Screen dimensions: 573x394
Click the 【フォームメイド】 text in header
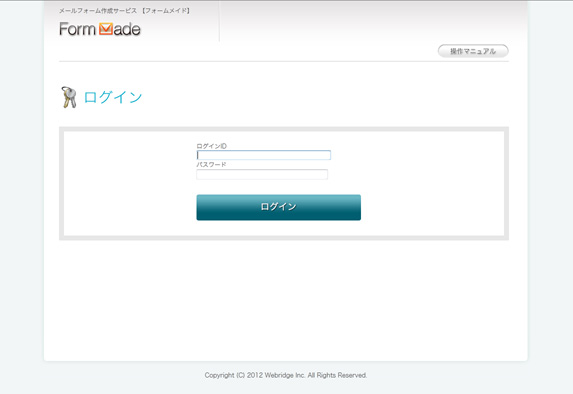pos(166,11)
